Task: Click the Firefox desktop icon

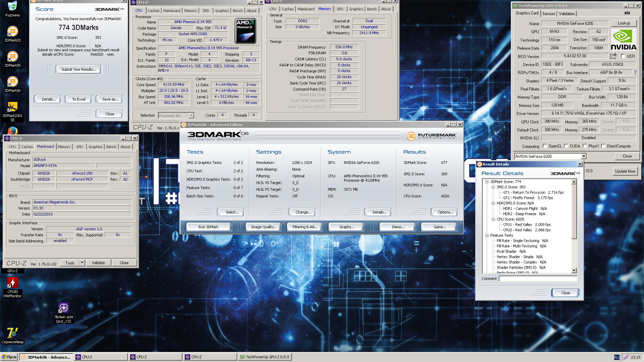Action: point(12,130)
